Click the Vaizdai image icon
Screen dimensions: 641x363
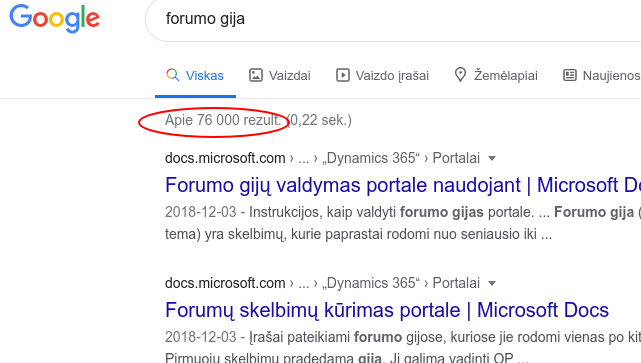point(256,75)
